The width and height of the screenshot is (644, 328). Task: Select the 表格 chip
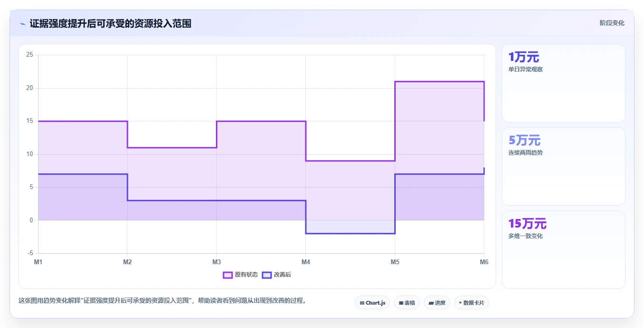pyautogui.click(x=407, y=303)
